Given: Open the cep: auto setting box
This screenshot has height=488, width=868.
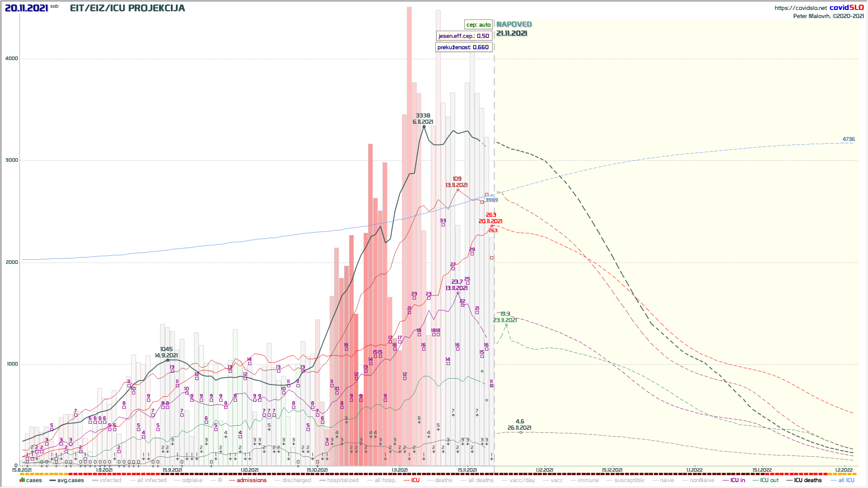Looking at the screenshot, I should (x=478, y=25).
